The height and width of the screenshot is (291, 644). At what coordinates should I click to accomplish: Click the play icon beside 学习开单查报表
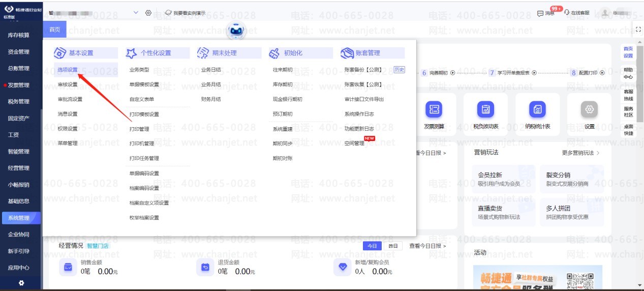coord(534,73)
